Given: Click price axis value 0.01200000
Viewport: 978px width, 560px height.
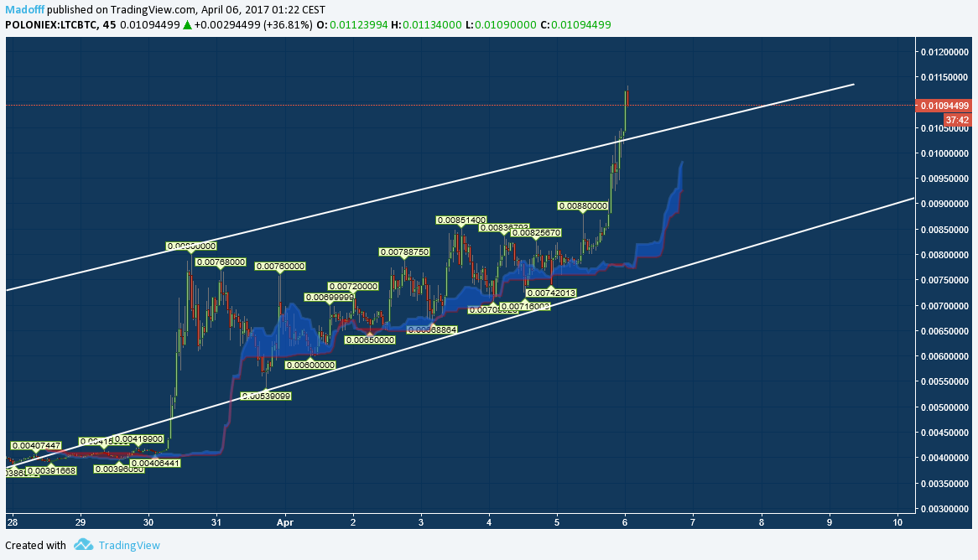Looking at the screenshot, I should [945, 52].
